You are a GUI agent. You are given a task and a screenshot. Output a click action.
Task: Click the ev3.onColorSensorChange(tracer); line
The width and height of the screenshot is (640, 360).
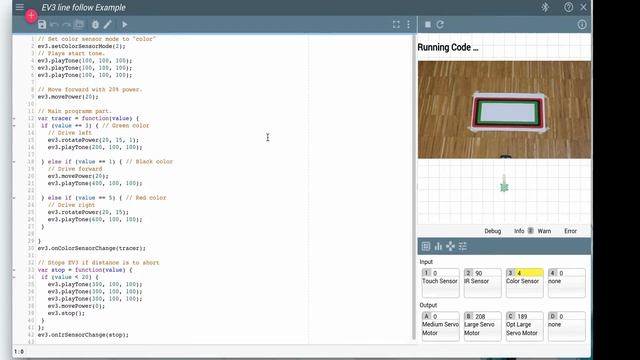click(91, 248)
